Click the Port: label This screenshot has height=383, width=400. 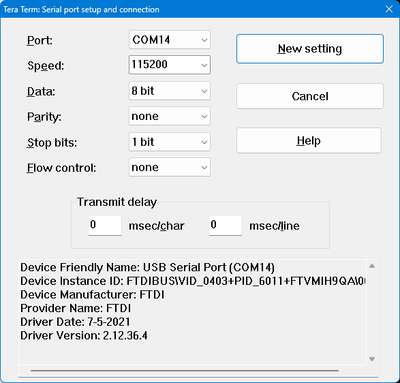(x=40, y=41)
